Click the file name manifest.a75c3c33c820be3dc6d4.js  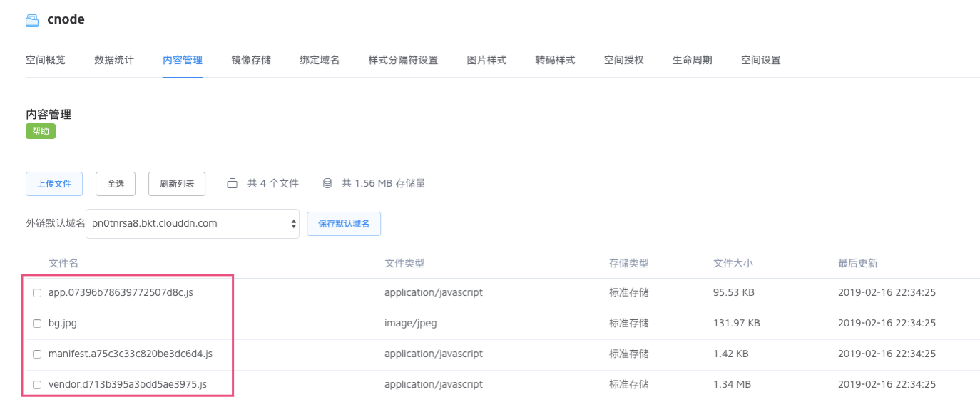click(131, 354)
